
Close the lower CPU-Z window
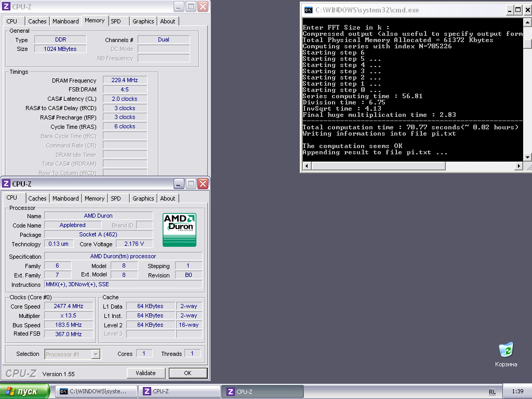[203, 183]
